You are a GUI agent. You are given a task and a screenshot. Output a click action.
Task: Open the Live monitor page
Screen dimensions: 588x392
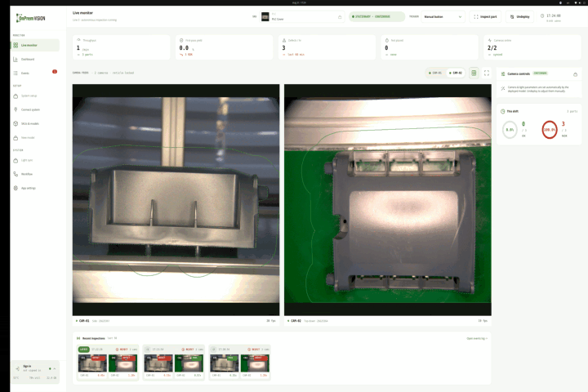point(35,45)
